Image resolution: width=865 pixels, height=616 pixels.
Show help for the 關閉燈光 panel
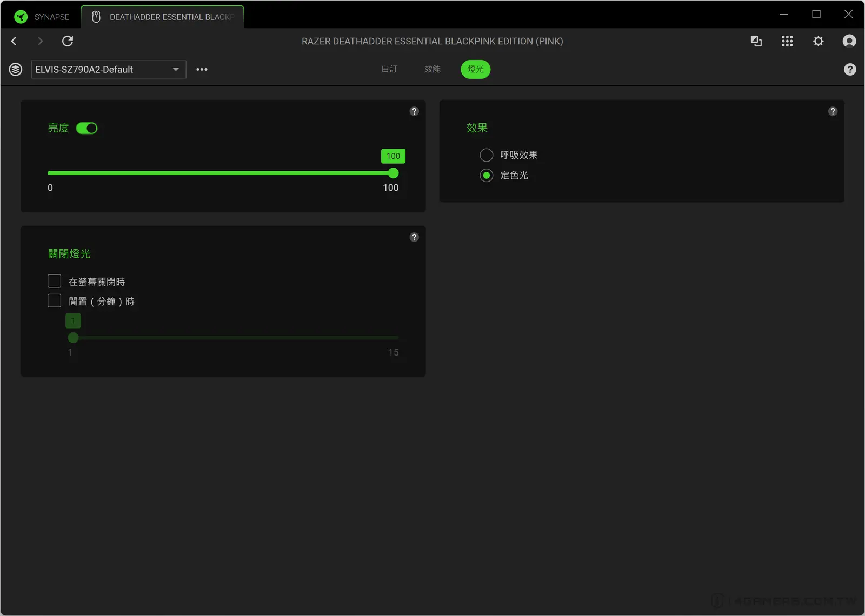coord(414,237)
